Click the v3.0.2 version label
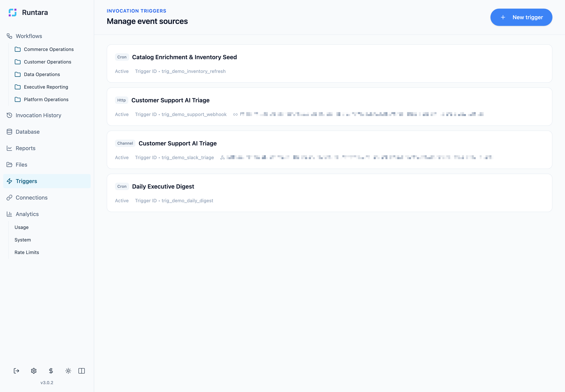This screenshot has width=565, height=392. 47,383
